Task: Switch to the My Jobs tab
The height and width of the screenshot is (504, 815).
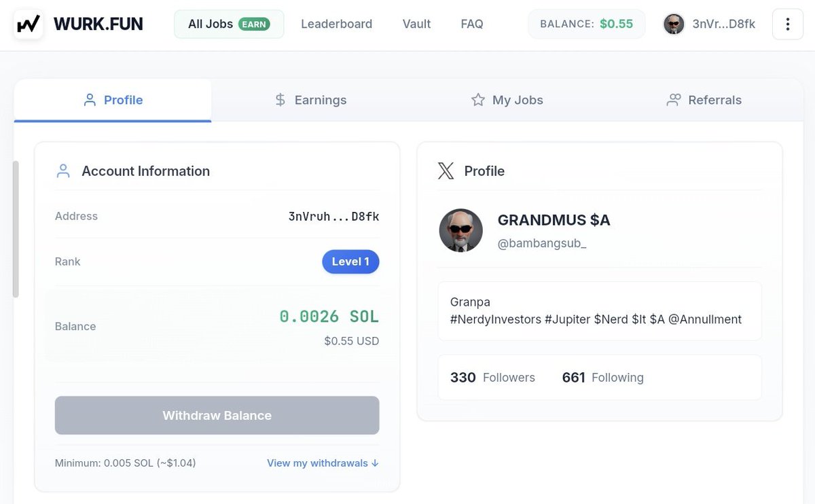Action: pos(507,100)
